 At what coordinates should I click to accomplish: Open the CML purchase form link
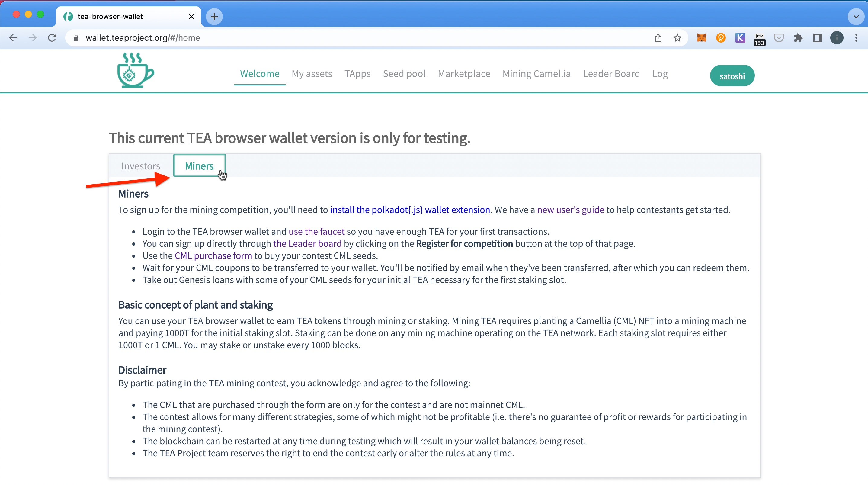pos(213,255)
